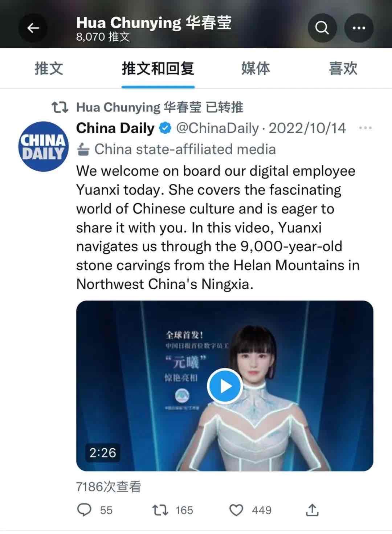The height and width of the screenshot is (534, 392).
Task: Click the China state-affiliated media label
Action: [177, 149]
